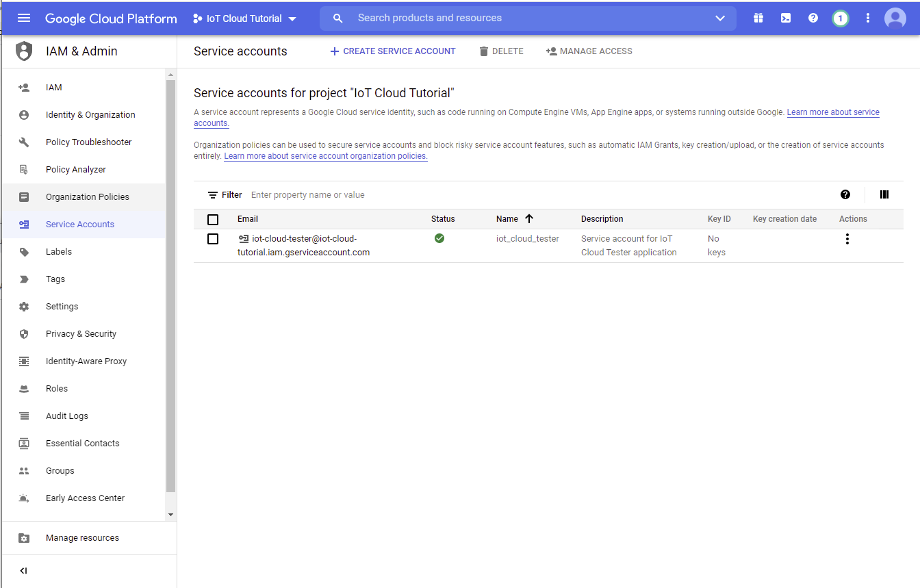920x588 pixels.
Task: Click the iot_cloud_tester name cell
Action: tap(528, 239)
